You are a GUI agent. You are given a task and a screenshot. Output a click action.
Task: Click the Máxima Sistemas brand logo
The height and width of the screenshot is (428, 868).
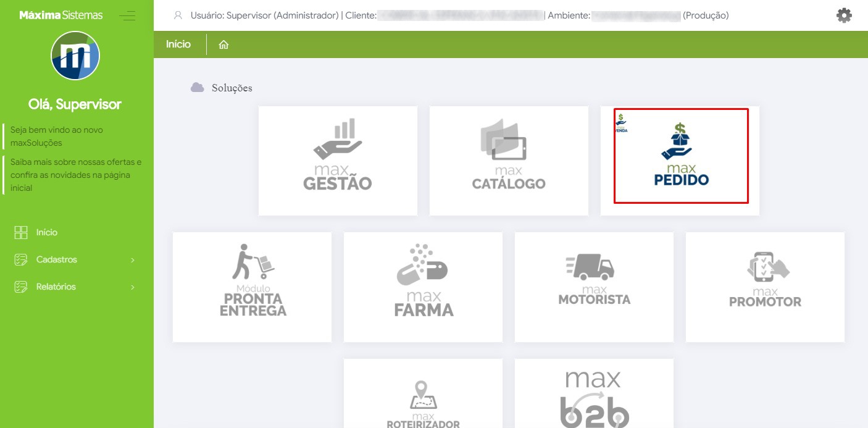pos(61,15)
